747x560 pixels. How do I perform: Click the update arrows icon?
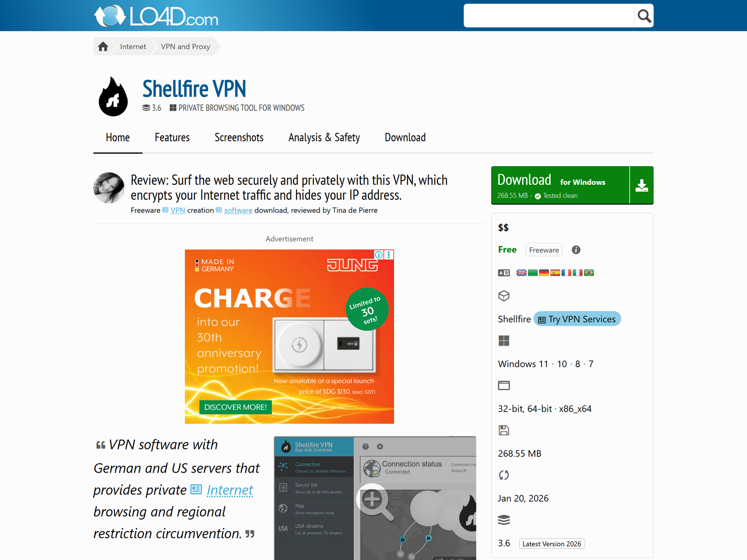click(504, 475)
